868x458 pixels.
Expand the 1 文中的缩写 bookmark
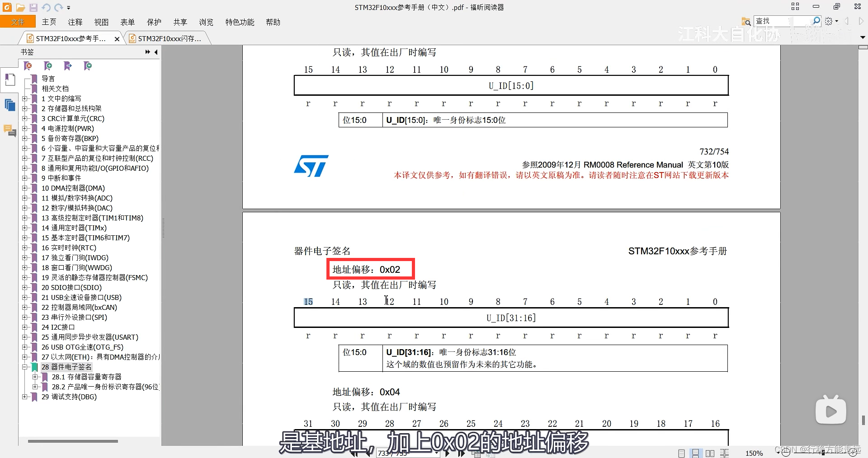tap(25, 98)
